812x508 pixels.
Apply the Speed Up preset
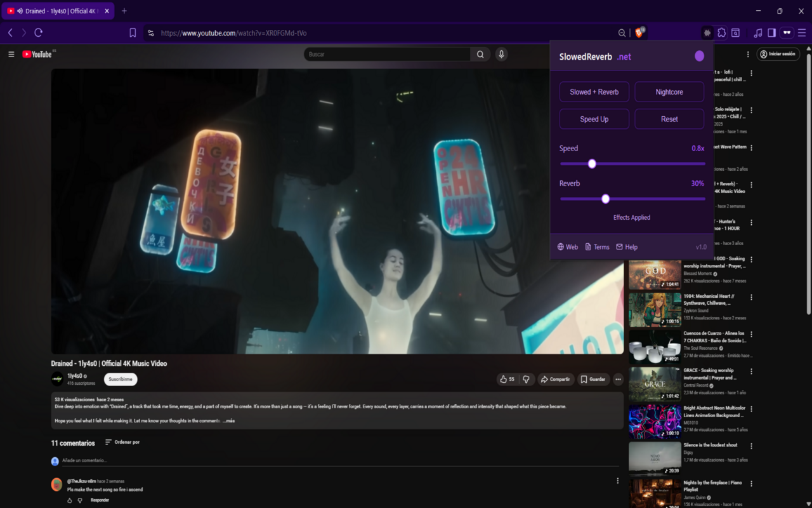(594, 119)
